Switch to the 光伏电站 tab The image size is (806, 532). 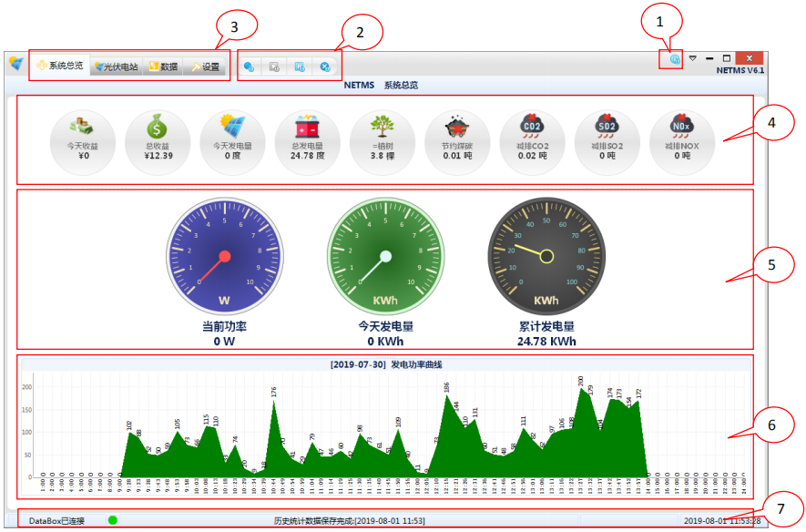point(116,66)
